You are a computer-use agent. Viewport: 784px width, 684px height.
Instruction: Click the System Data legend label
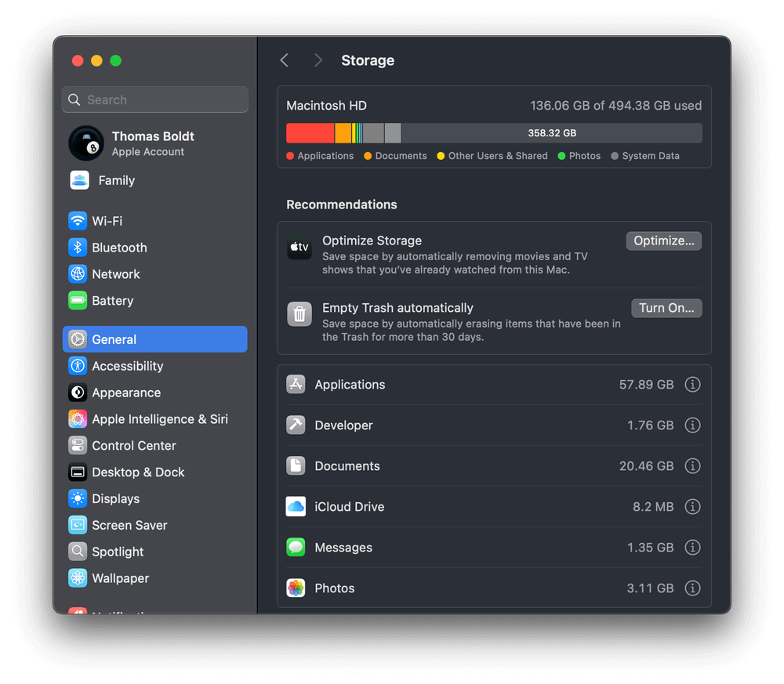pyautogui.click(x=651, y=156)
